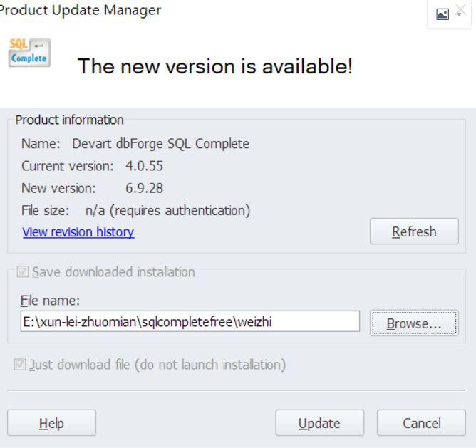Select current version value 4.0.55
This screenshot has width=476, height=448.
144,166
